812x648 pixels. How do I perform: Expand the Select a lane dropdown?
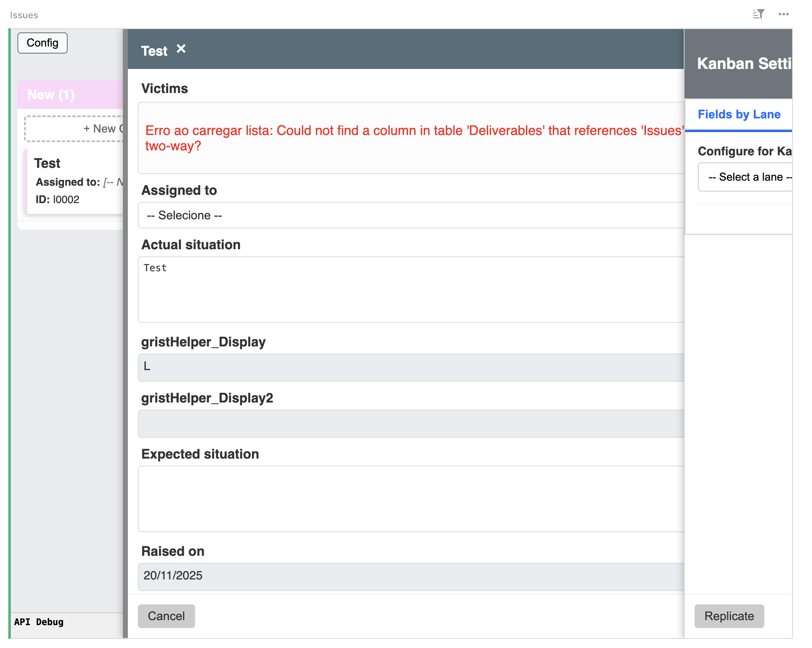point(745,177)
